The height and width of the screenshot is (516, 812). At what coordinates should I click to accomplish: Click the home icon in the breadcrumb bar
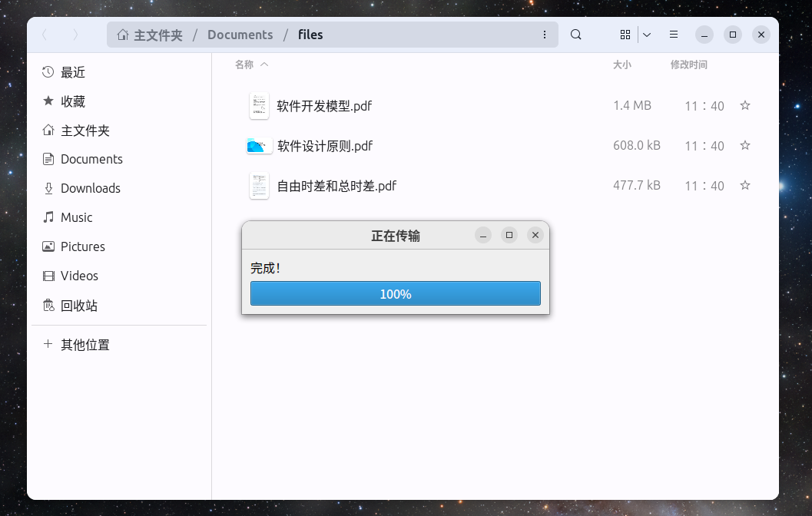pyautogui.click(x=122, y=35)
